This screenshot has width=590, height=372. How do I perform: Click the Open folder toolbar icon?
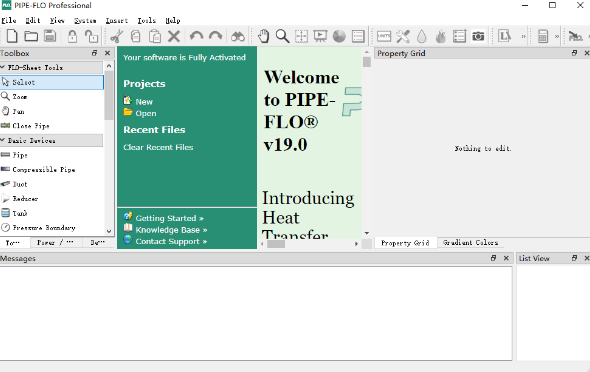31,36
